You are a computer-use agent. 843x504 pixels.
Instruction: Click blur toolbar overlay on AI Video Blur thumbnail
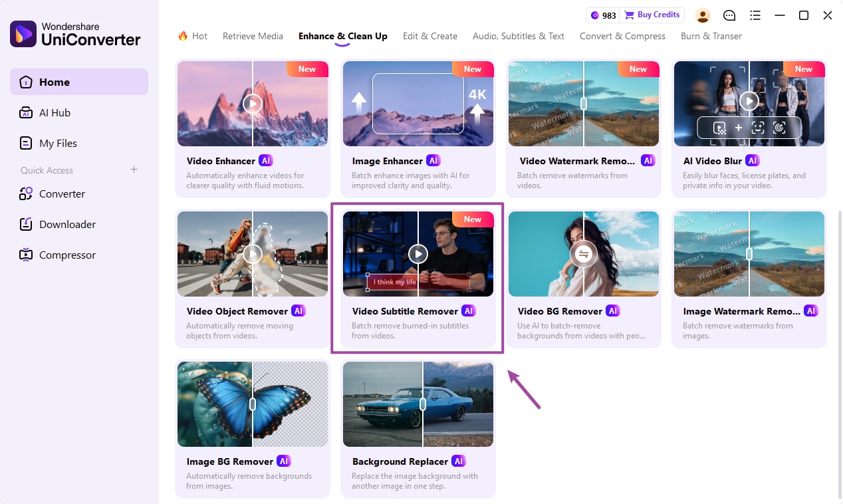click(x=749, y=128)
